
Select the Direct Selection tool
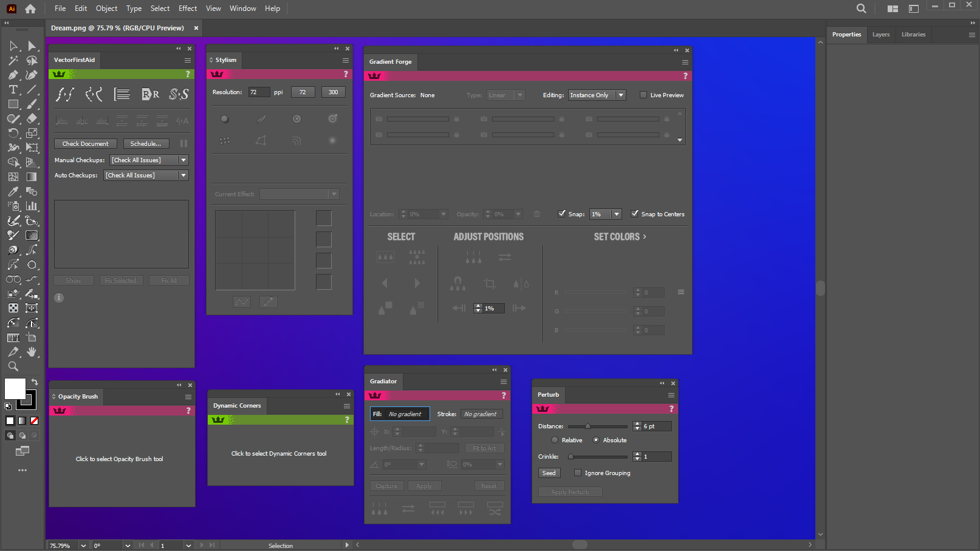32,46
